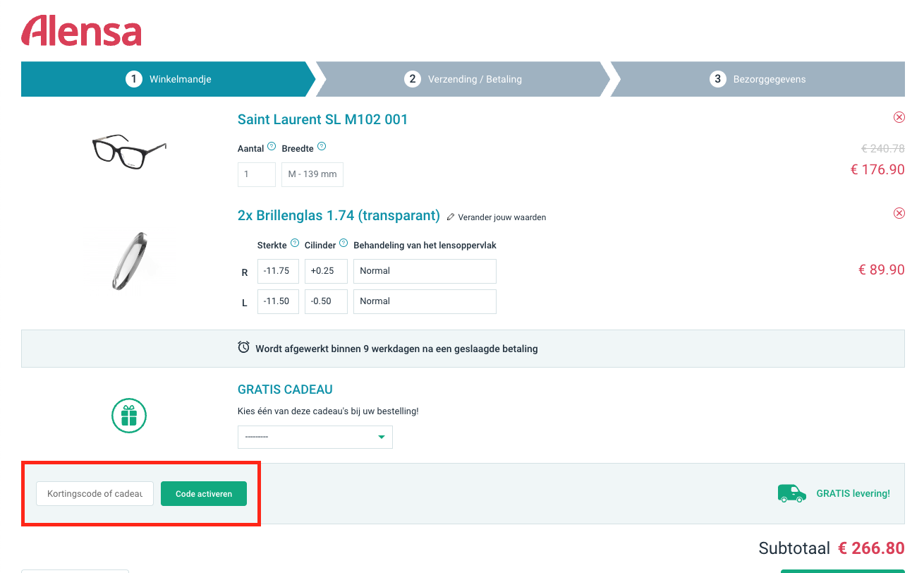Click left eye Sterkte -11.50 field
924x573 pixels.
(278, 301)
